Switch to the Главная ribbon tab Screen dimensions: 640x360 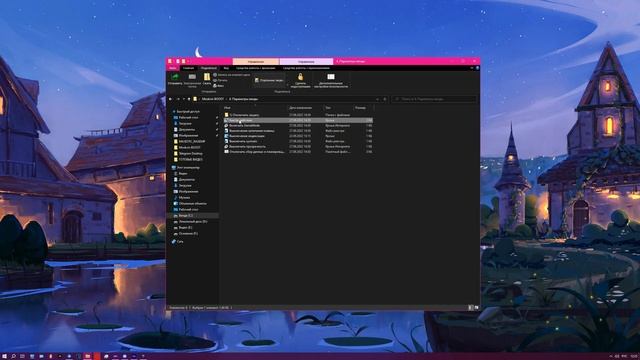[188, 68]
